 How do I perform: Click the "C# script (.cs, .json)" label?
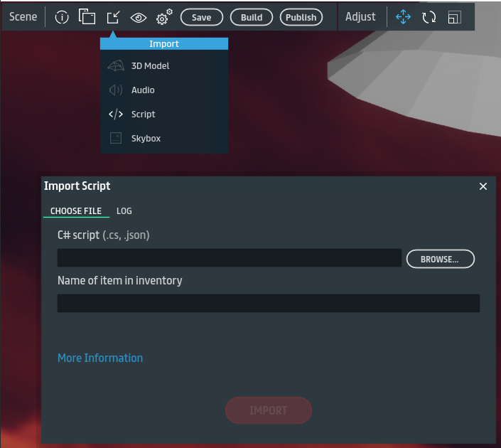point(104,235)
